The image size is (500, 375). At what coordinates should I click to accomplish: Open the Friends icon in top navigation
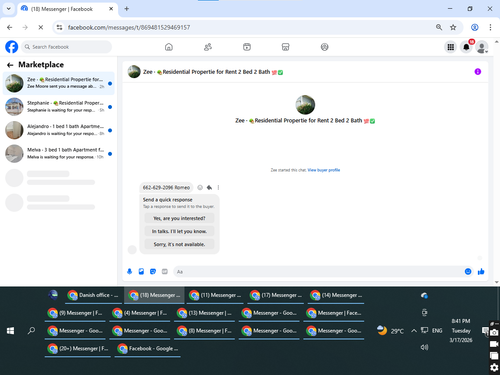coord(208,47)
